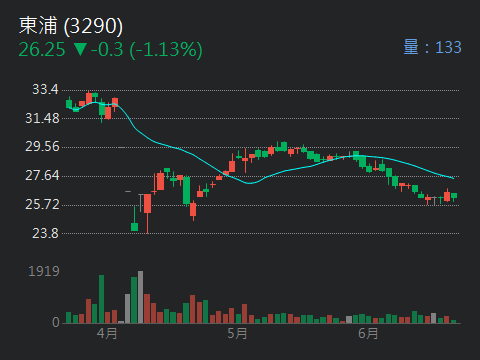Click the 0 volume axis label
Image resolution: width=480 pixels, height=360 pixels.
pos(56,322)
